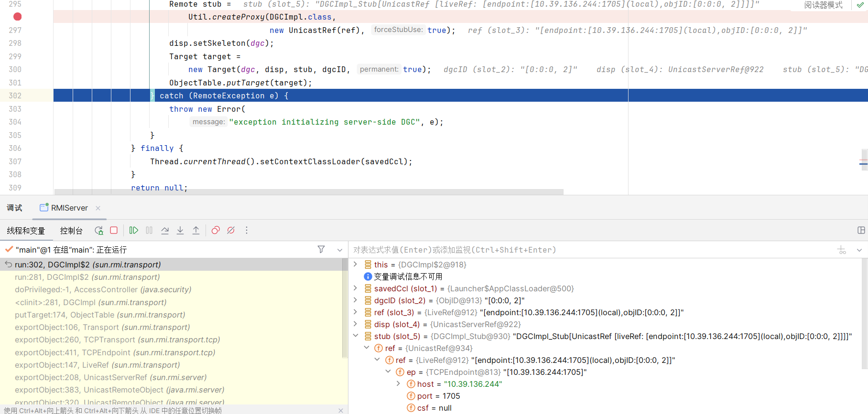Click the drop frame arrow on run:302
Viewport: 868px width, 414px height.
tap(8, 264)
